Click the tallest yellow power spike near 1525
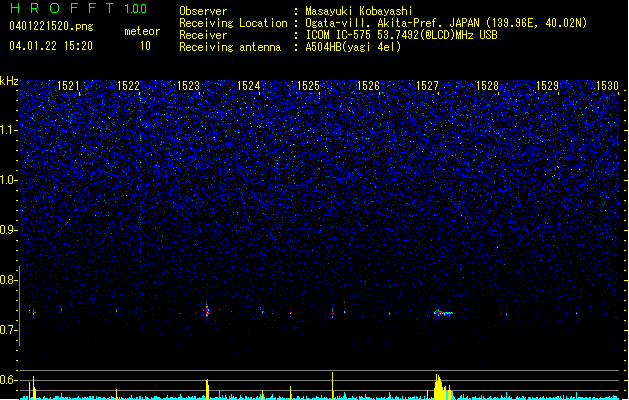The image size is (629, 400). (x=333, y=386)
